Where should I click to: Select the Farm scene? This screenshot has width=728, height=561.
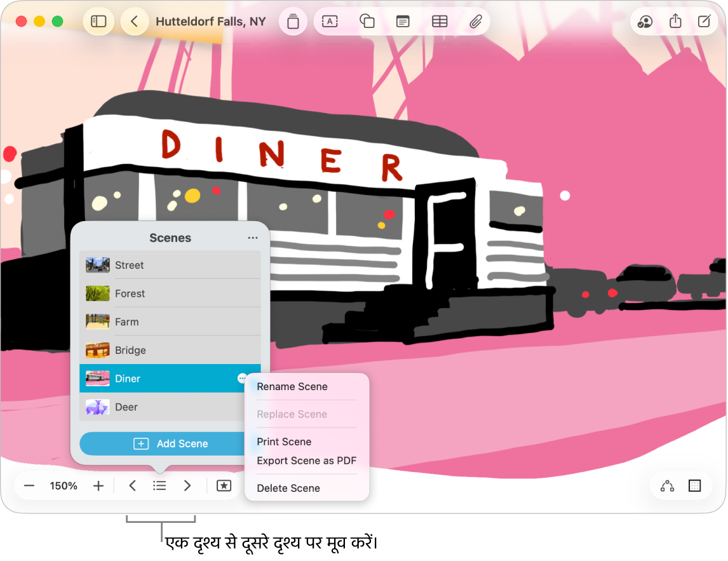(170, 321)
